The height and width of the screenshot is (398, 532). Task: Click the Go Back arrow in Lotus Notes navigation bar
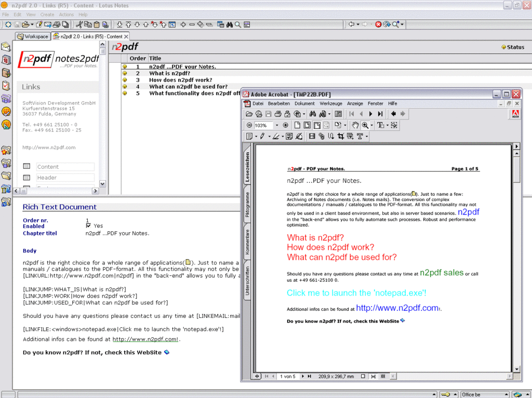pyautogui.click(x=352, y=24)
